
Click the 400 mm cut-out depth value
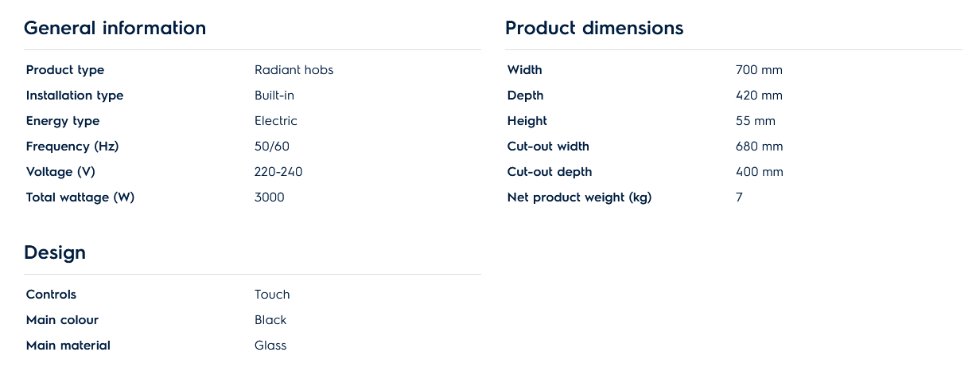tap(759, 172)
